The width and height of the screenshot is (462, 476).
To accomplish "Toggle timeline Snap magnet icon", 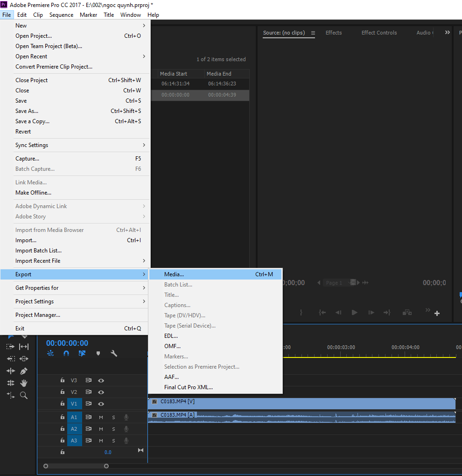I will click(66, 353).
